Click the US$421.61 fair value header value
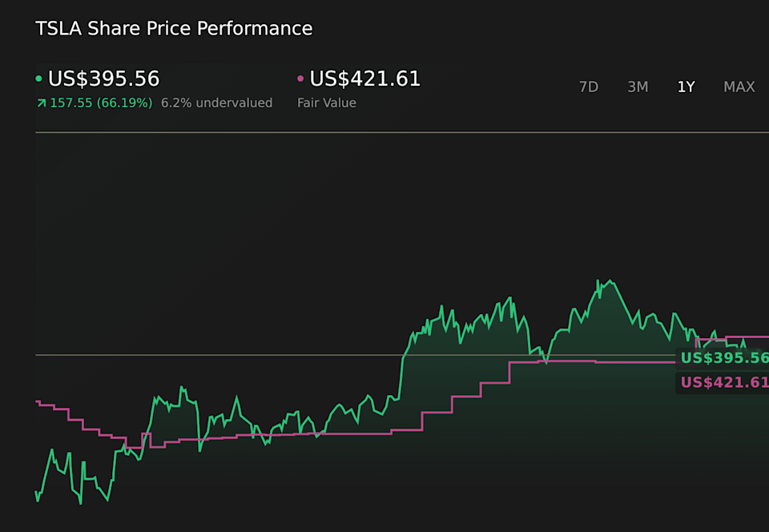The width and height of the screenshot is (769, 532). pos(365,79)
